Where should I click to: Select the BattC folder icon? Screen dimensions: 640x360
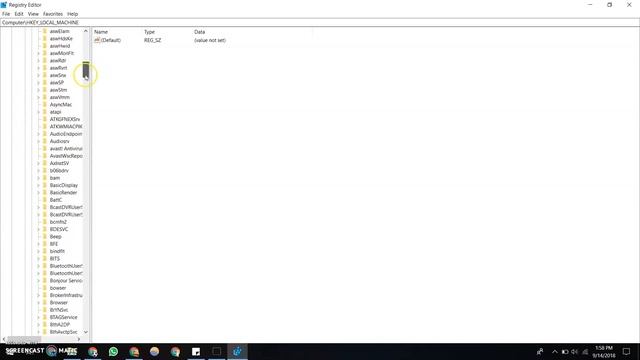click(45, 200)
